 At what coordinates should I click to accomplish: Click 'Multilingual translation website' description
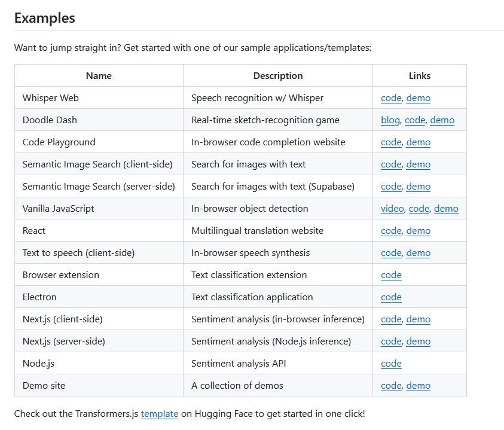(257, 231)
